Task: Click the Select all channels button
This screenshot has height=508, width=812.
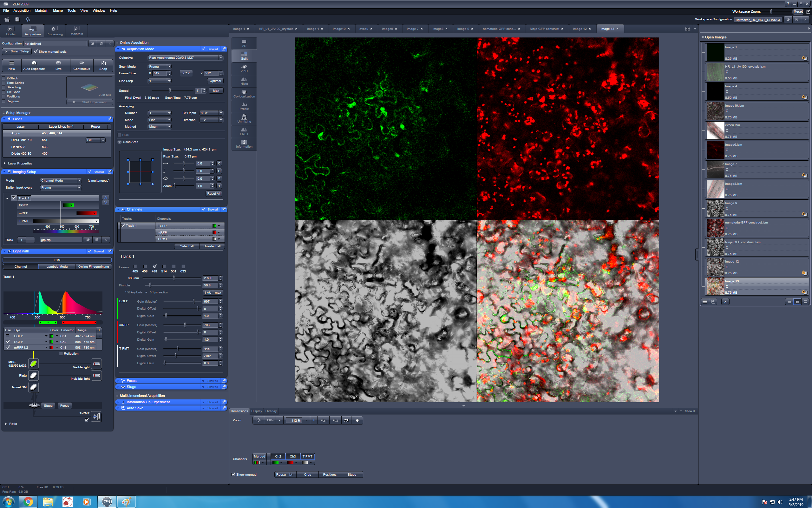Action: 187,246
